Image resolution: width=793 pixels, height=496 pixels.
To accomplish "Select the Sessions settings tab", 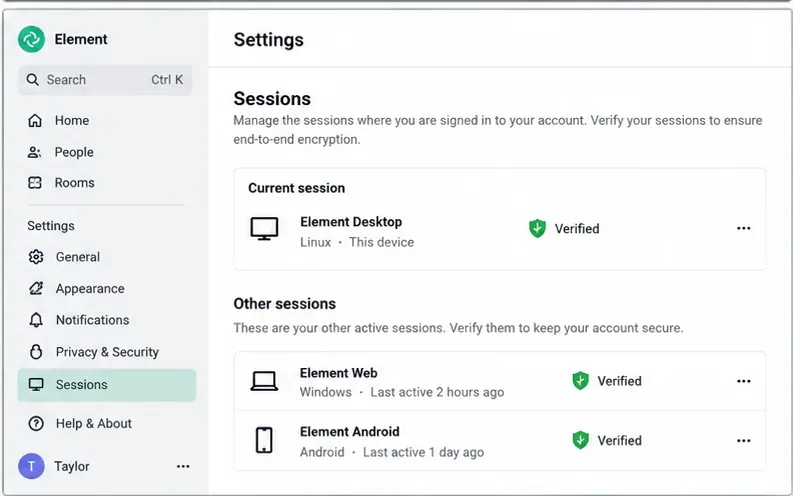I will (107, 385).
